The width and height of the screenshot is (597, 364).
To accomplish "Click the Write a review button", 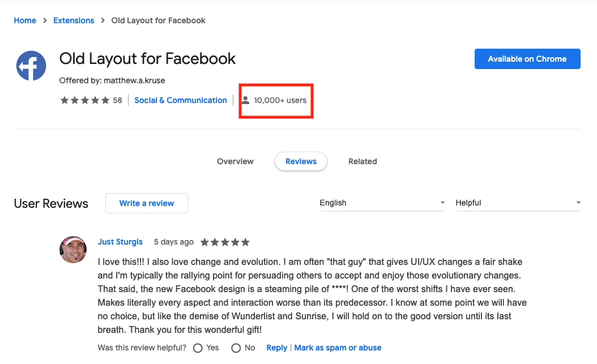I will (x=147, y=203).
